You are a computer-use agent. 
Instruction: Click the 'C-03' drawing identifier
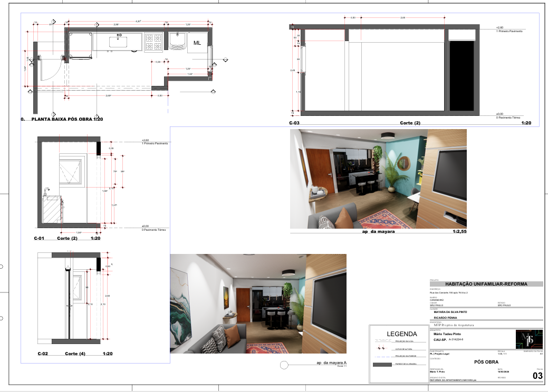click(x=294, y=123)
